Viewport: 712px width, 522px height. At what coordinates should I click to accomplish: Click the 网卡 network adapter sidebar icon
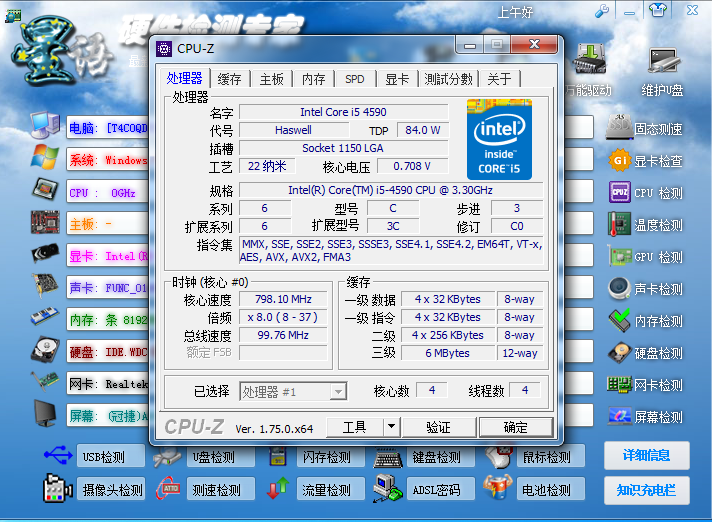45,382
